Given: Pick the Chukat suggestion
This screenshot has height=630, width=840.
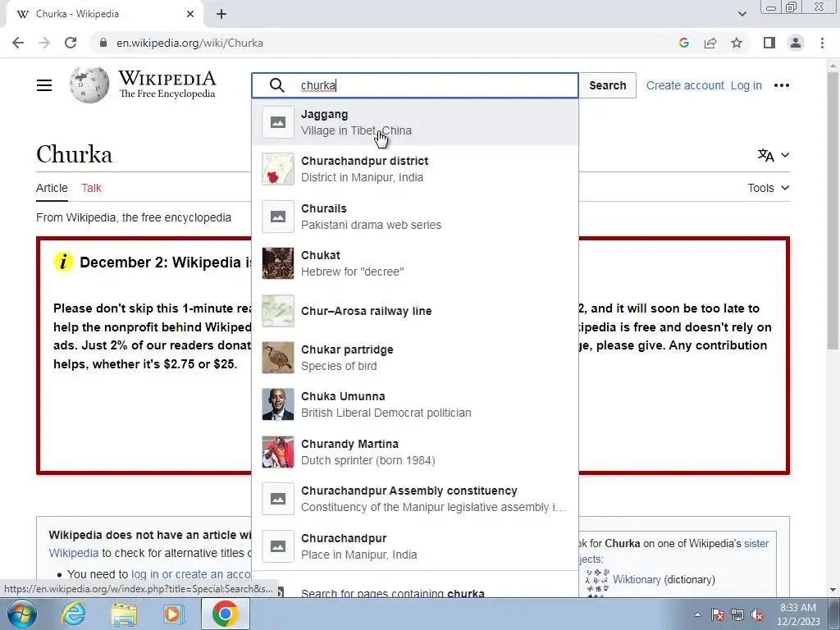Looking at the screenshot, I should click(415, 263).
